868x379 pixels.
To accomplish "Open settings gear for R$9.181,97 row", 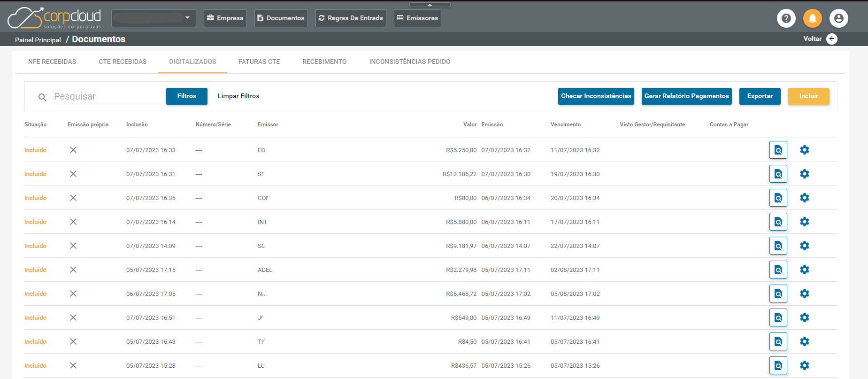I will (805, 246).
